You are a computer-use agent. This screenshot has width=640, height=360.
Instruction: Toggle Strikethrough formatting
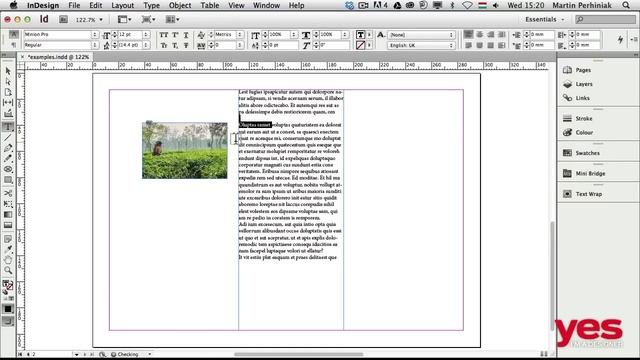point(186,45)
